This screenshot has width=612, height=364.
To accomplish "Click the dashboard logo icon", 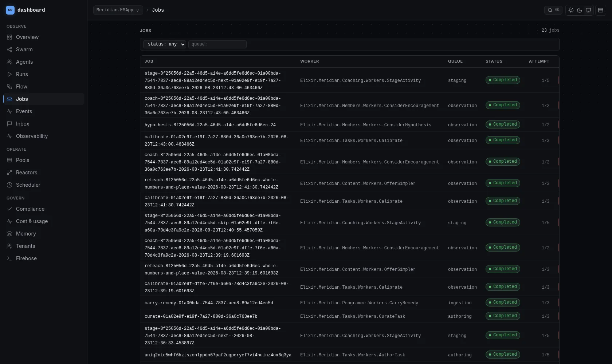I will point(10,10).
